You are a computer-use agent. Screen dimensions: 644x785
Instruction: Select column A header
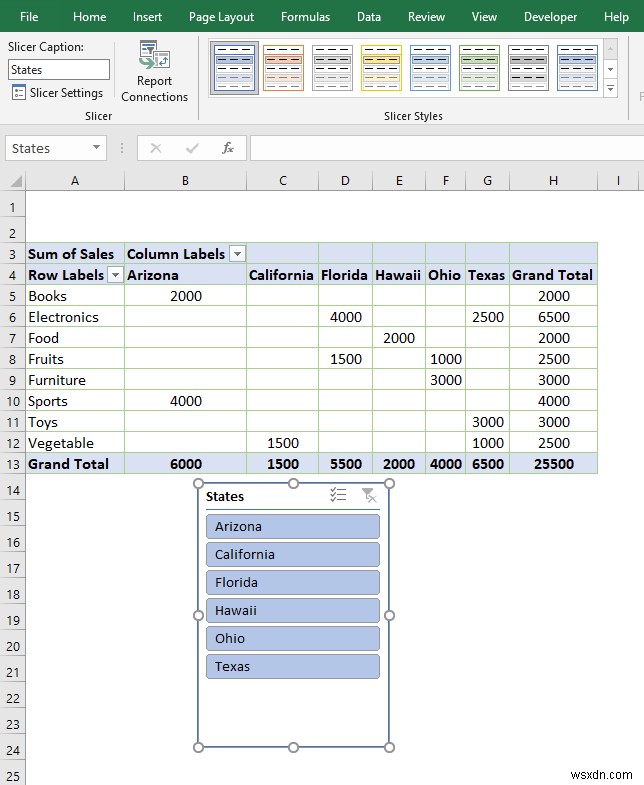(x=75, y=181)
